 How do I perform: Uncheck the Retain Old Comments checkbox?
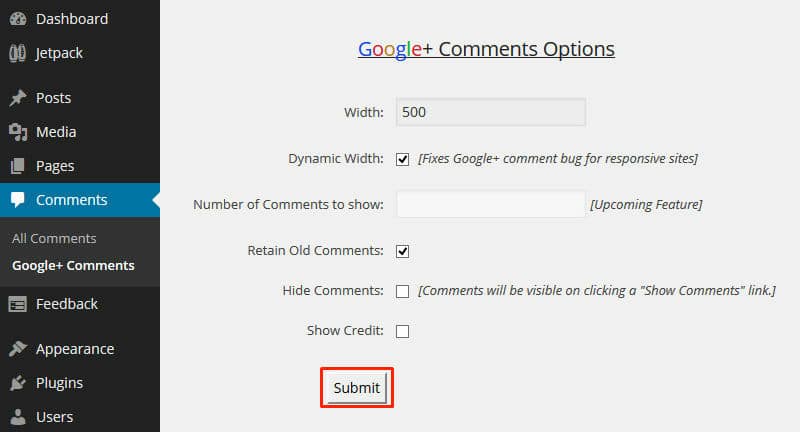[x=403, y=251]
